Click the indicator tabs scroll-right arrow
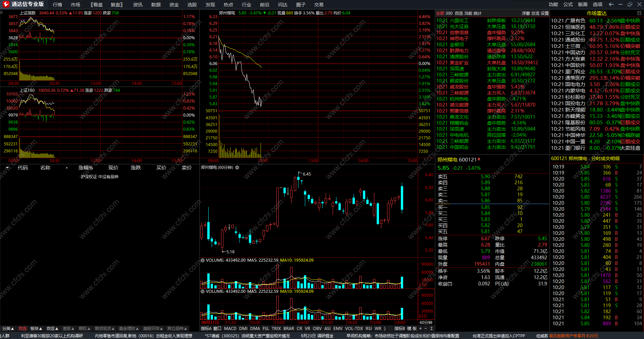The width and height of the screenshot is (644, 339). [385, 329]
